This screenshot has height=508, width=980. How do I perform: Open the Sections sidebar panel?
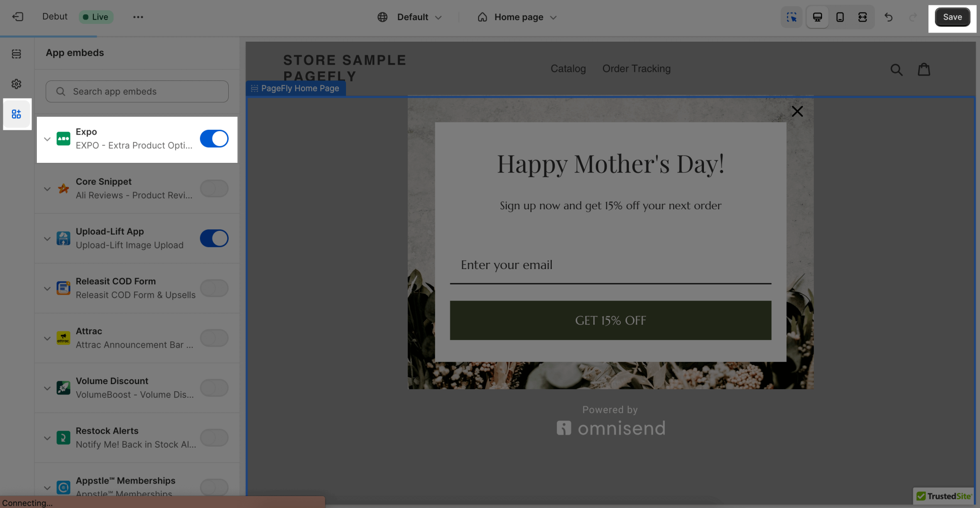point(17,54)
